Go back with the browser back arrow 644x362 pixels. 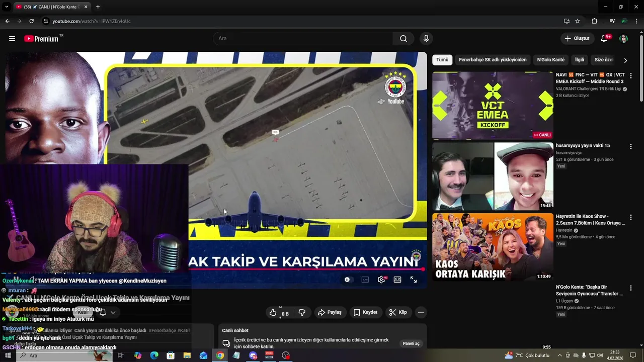(7, 21)
